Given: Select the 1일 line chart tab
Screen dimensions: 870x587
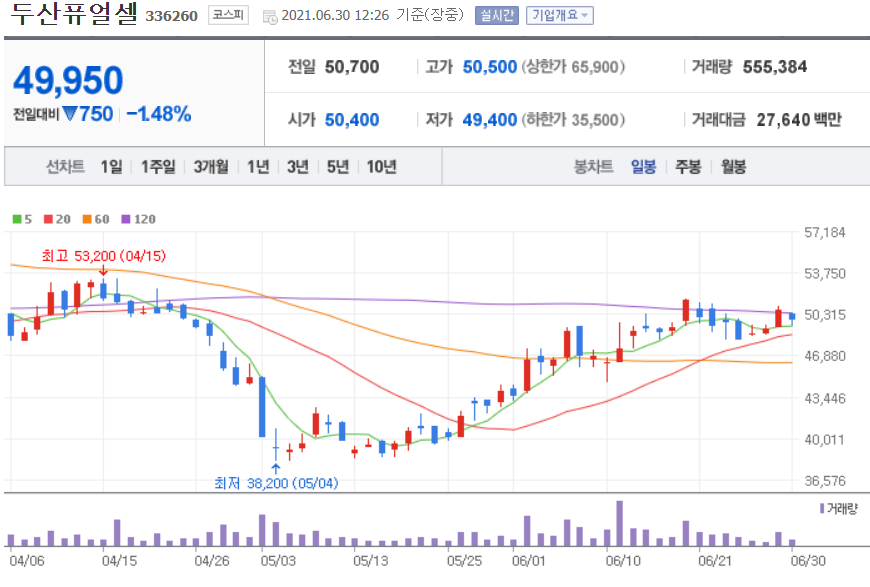Looking at the screenshot, I should pos(112,166).
